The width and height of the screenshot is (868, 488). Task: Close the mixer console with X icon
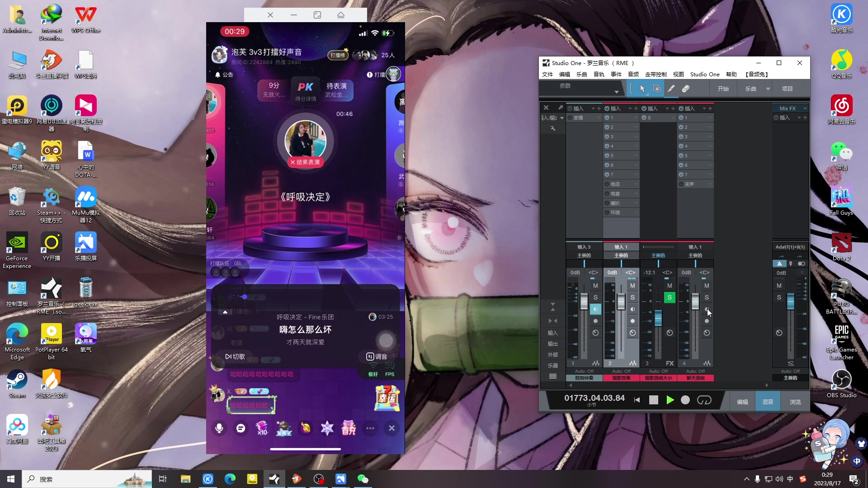[x=546, y=108]
